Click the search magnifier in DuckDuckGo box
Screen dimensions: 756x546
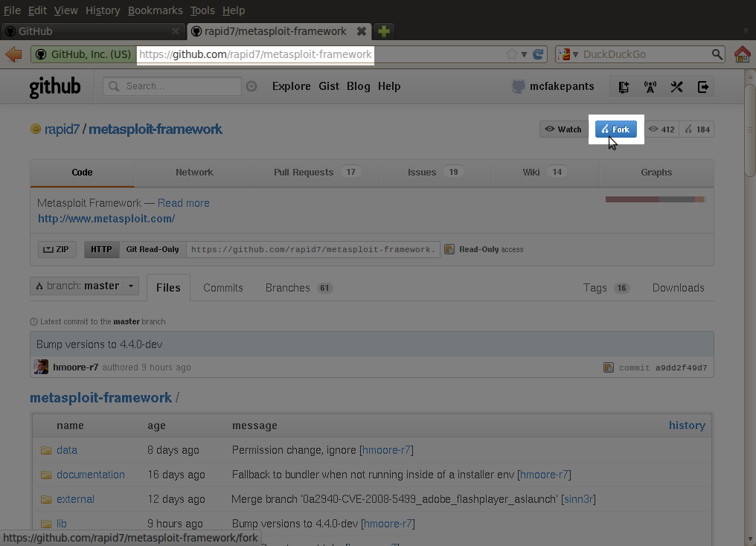click(x=717, y=54)
